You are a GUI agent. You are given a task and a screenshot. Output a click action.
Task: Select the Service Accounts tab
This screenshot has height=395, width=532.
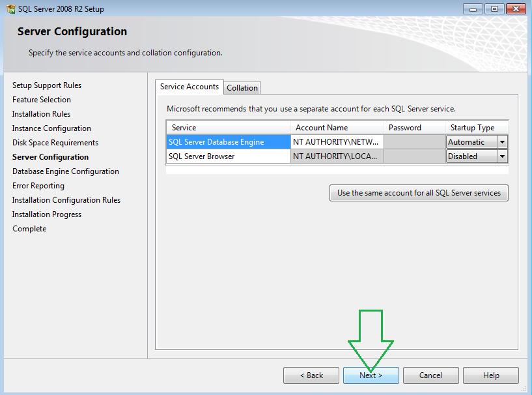point(189,87)
